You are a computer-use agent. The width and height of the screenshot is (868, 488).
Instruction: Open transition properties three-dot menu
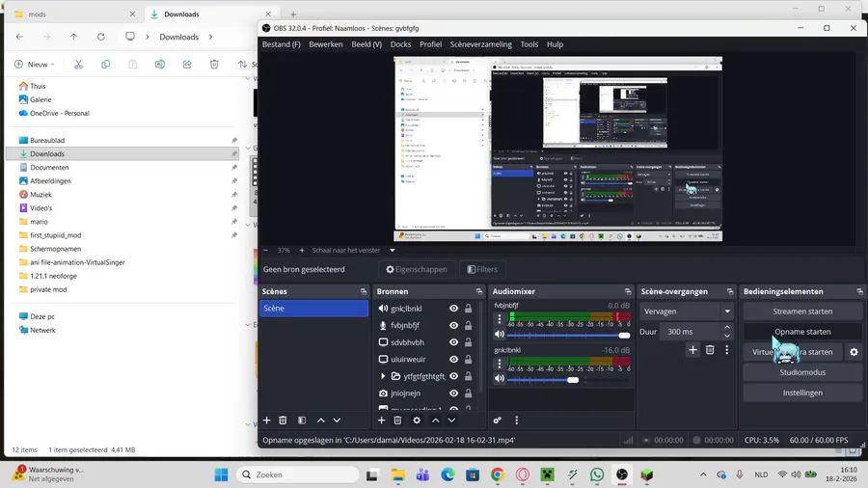[727, 350]
